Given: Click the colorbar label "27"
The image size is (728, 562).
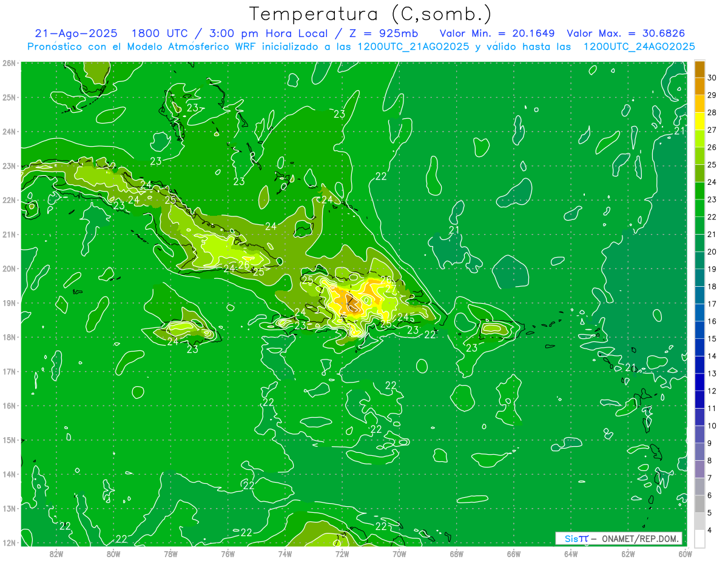Looking at the screenshot, I should coord(712,130).
